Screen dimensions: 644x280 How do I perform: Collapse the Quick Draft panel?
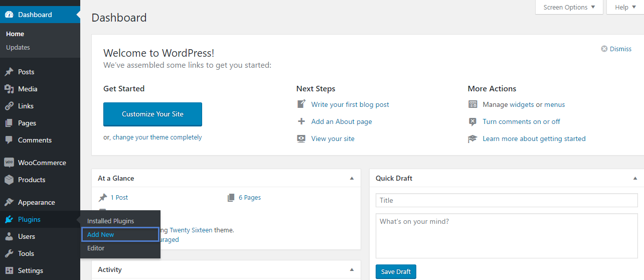pyautogui.click(x=635, y=178)
